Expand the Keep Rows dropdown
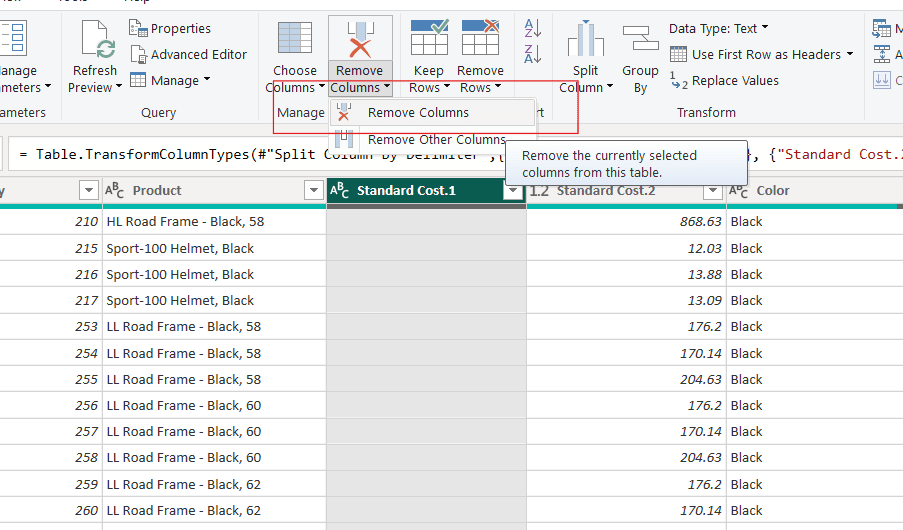This screenshot has height=530, width=903. 447,87
